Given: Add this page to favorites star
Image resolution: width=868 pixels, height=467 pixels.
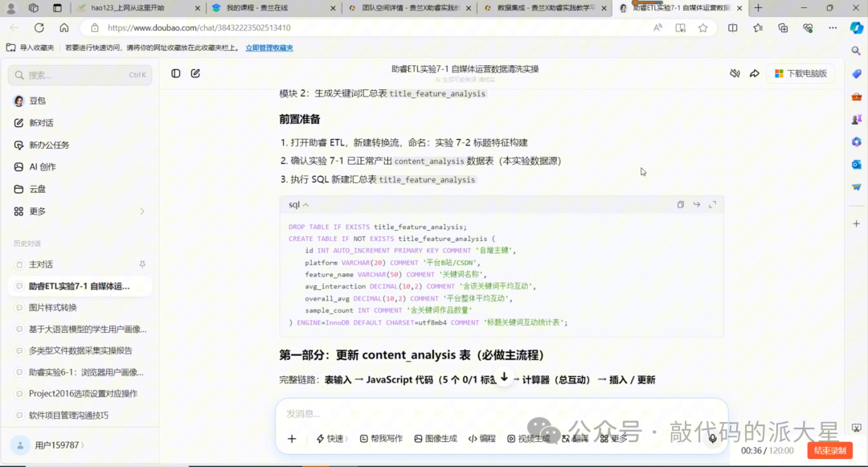Looking at the screenshot, I should (703, 27).
